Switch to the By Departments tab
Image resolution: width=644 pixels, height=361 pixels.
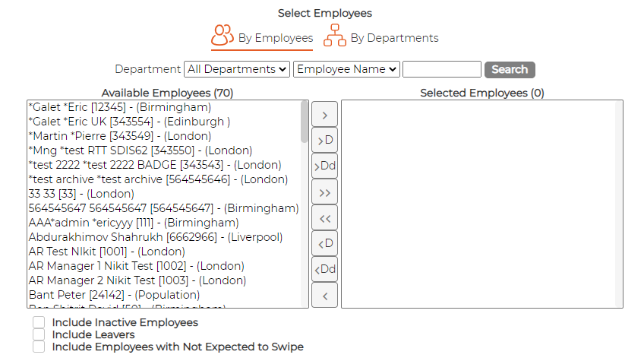380,36
